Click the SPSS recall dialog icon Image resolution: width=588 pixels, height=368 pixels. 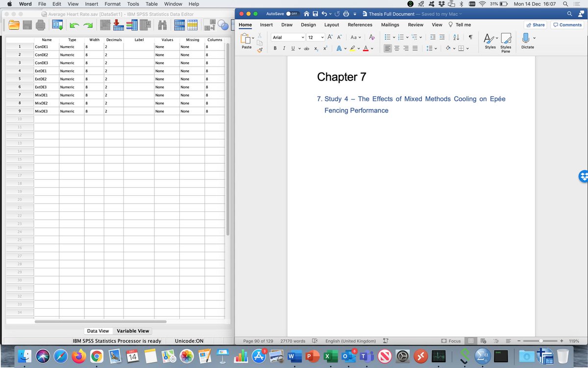(x=57, y=25)
